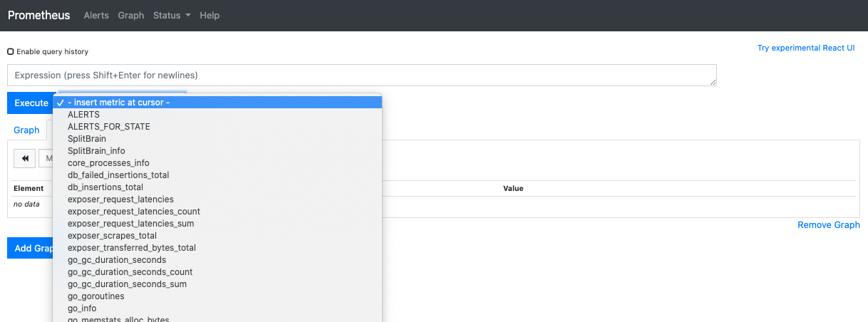Switch to the Graph tab
The height and width of the screenshot is (322, 868).
[x=26, y=130]
